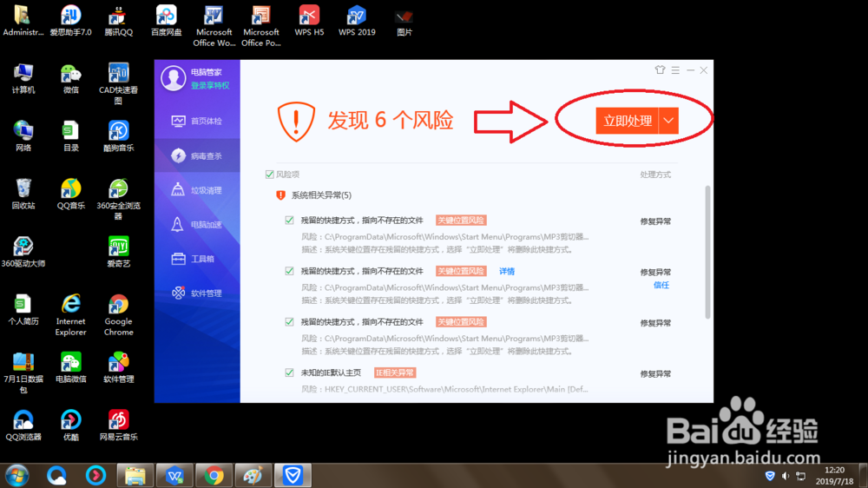Click the volume icon in system tray
This screenshot has height=488, width=868.
(785, 476)
